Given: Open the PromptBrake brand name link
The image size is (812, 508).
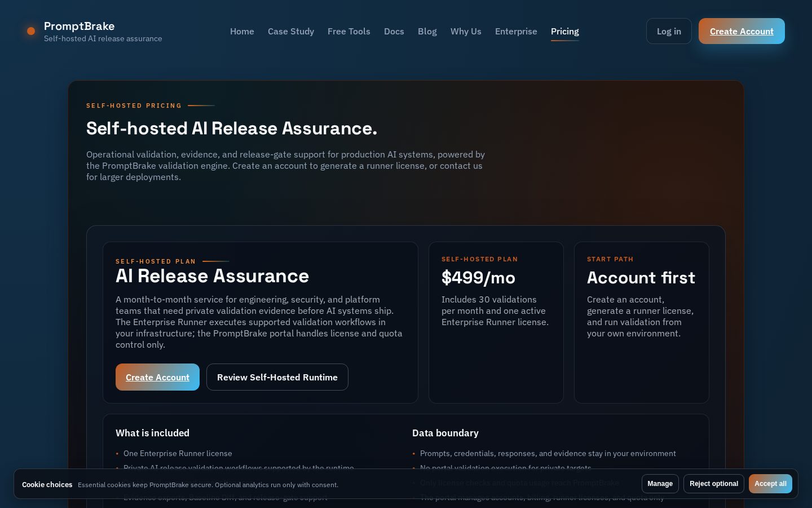Looking at the screenshot, I should click(x=79, y=26).
